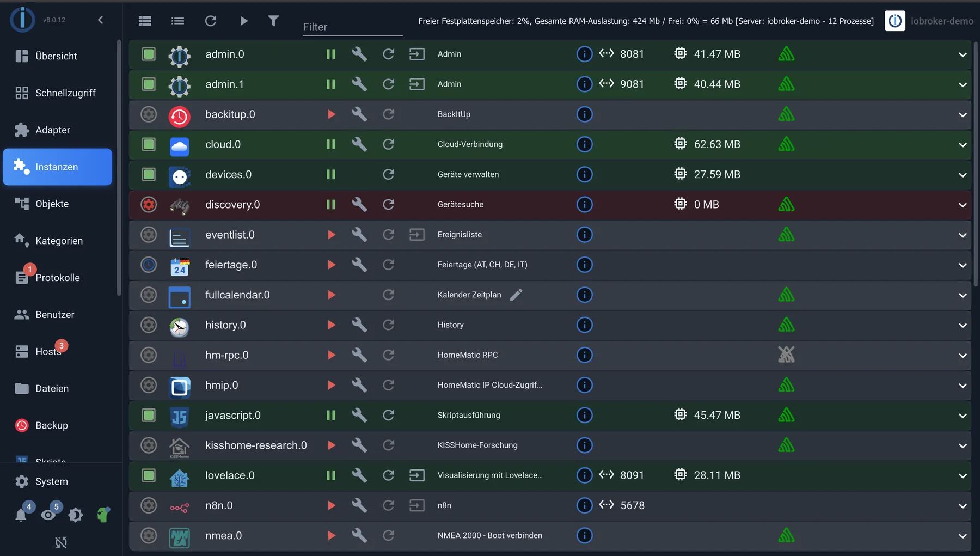
Task: Expand the admin.0 row details
Action: (963, 54)
